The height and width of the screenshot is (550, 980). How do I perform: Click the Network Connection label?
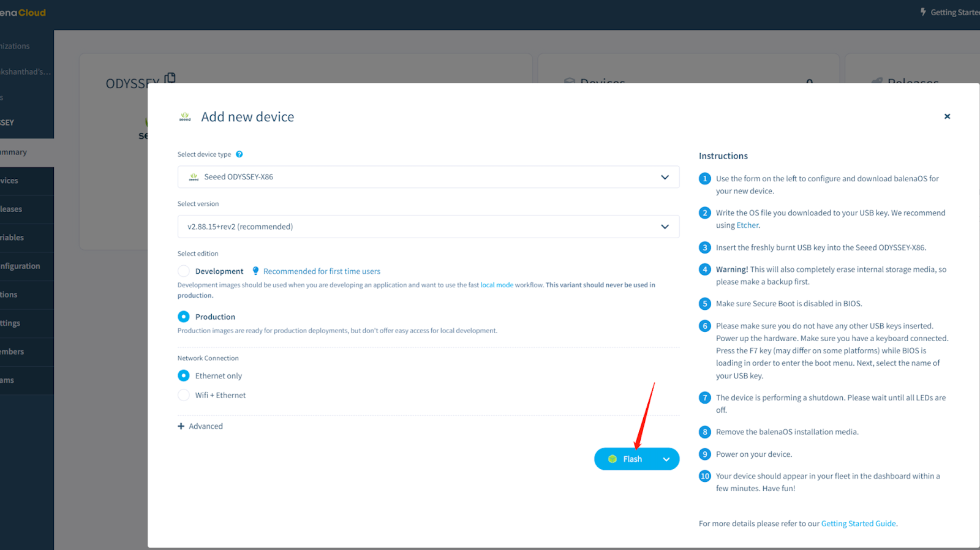208,358
